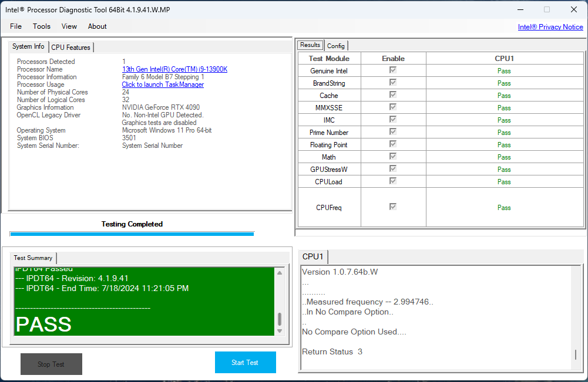This screenshot has width=588, height=382.
Task: Click the Start Test button
Action: 246,362
